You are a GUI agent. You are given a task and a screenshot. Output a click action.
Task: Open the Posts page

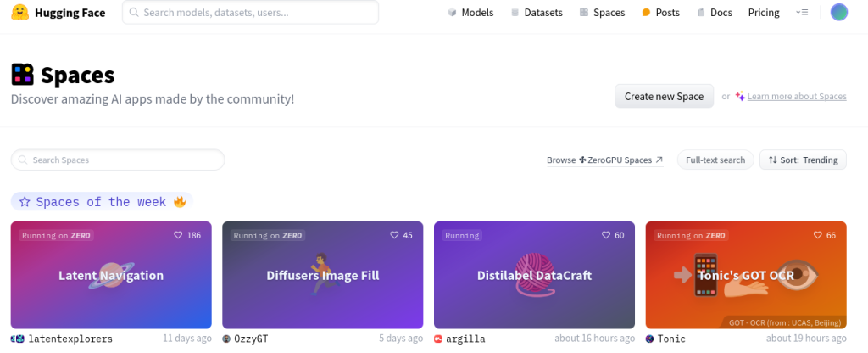[660, 12]
